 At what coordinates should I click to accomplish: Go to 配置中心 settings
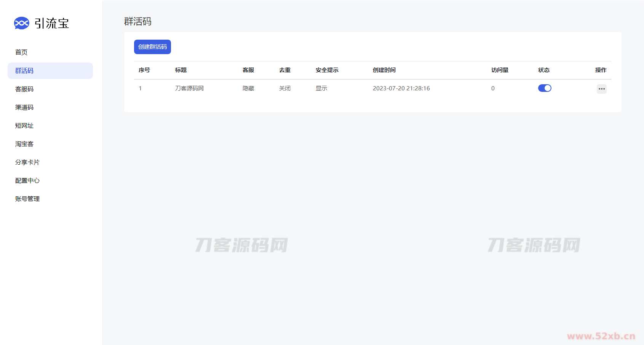click(x=27, y=181)
